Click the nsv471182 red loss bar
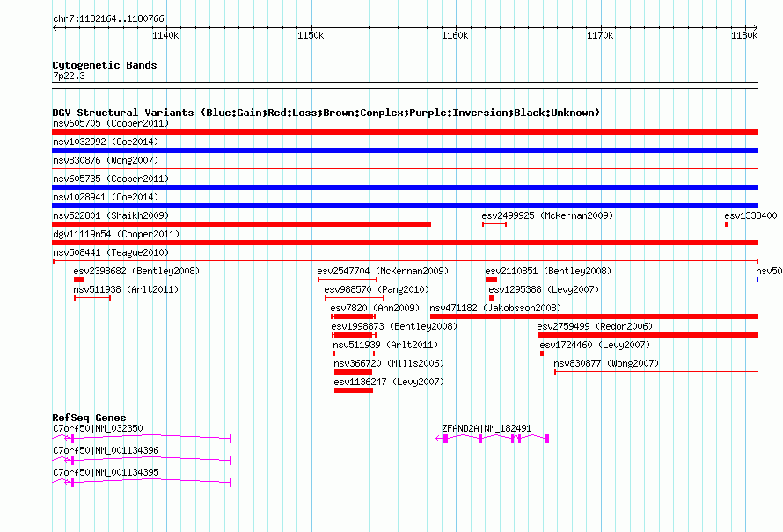 point(594,317)
